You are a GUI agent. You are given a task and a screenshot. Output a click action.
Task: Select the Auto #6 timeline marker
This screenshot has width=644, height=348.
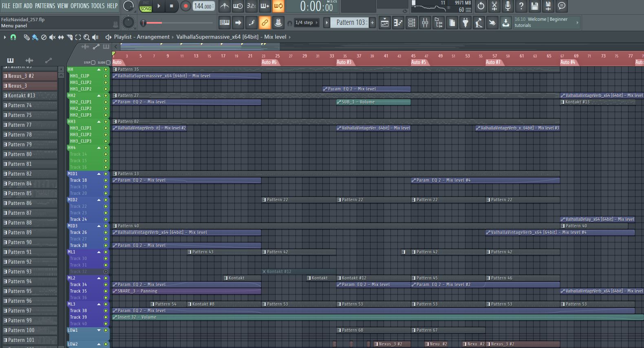coord(269,62)
